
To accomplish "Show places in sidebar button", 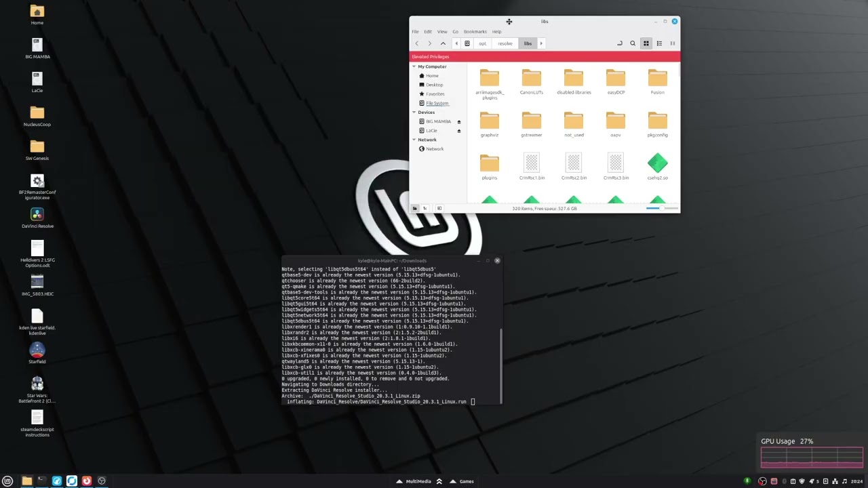I will [x=415, y=208].
